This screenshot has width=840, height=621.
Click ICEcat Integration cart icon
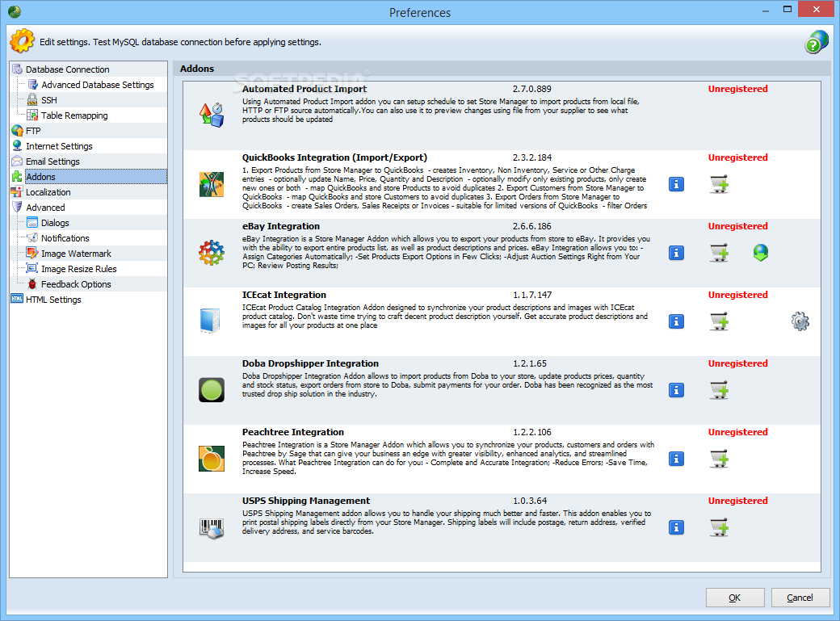pyautogui.click(x=719, y=321)
